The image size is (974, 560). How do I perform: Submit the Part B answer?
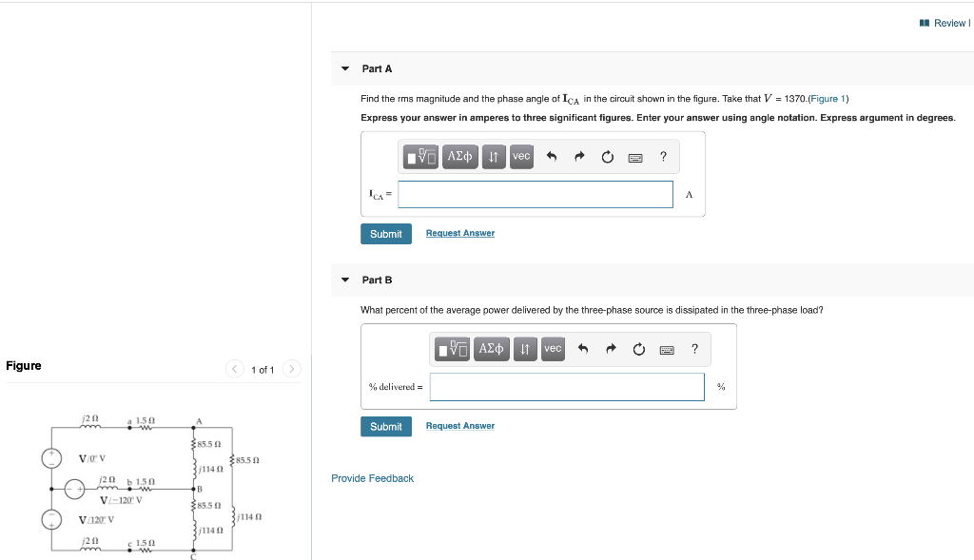click(x=386, y=427)
